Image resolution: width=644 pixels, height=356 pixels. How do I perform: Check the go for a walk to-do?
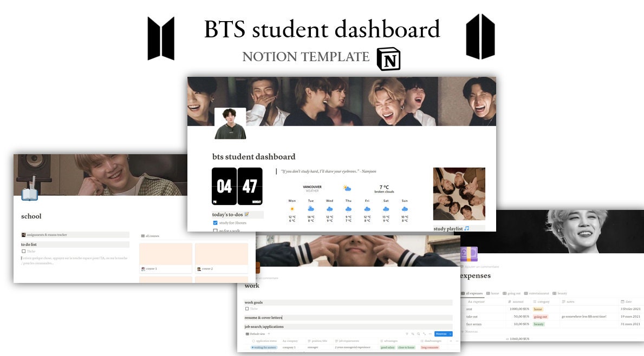[216, 230]
